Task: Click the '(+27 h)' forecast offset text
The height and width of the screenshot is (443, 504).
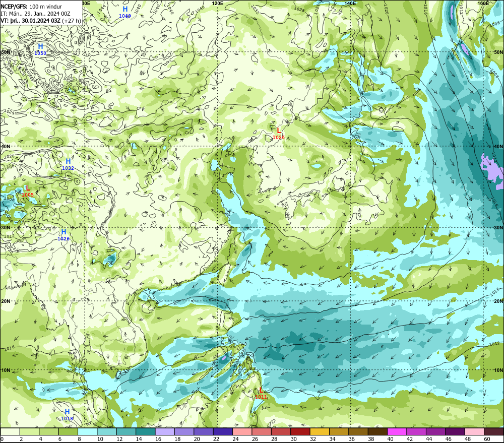Action: [72, 21]
